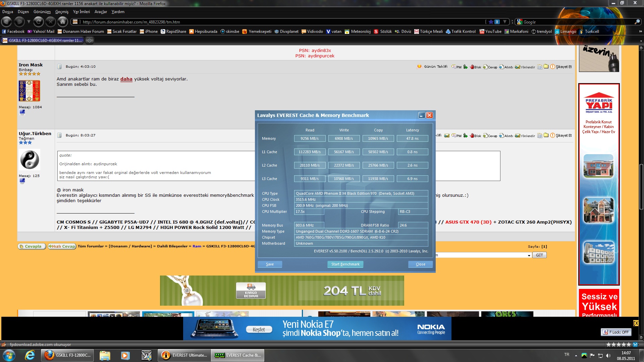List all tabs dropdown arrow
644x362 pixels.
click(641, 41)
